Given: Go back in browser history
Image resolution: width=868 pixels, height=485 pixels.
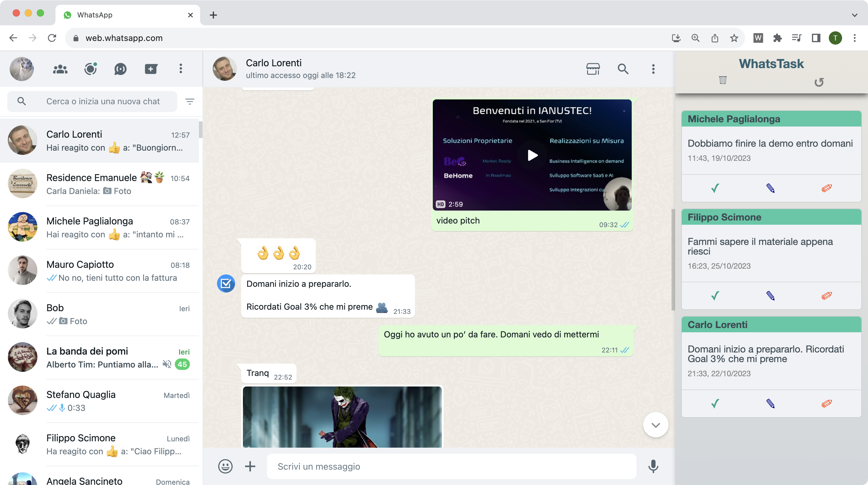Looking at the screenshot, I should [13, 38].
